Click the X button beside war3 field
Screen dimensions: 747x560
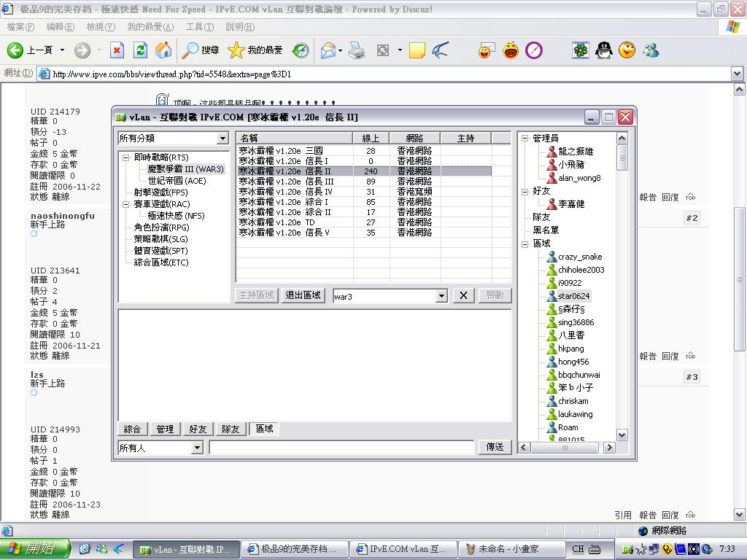463,295
